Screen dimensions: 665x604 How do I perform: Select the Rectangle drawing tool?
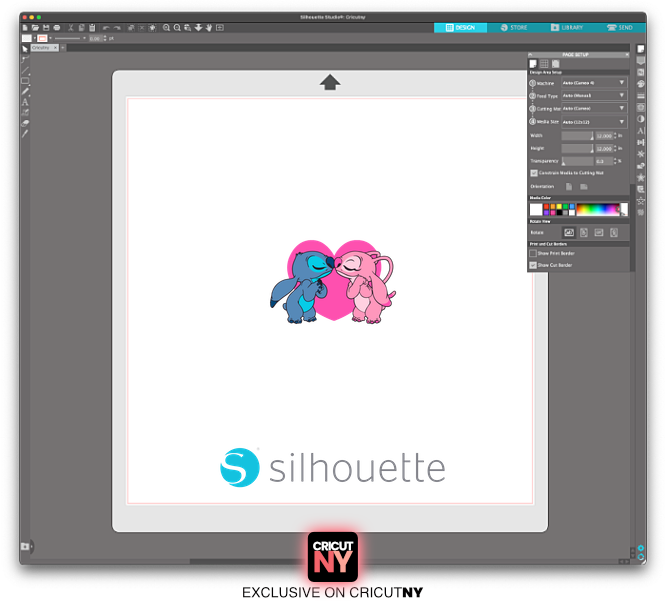click(x=25, y=81)
